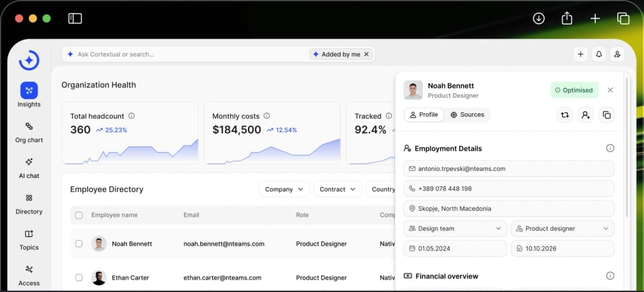Click the Optimised status badge
The height and width of the screenshot is (292, 644).
575,90
